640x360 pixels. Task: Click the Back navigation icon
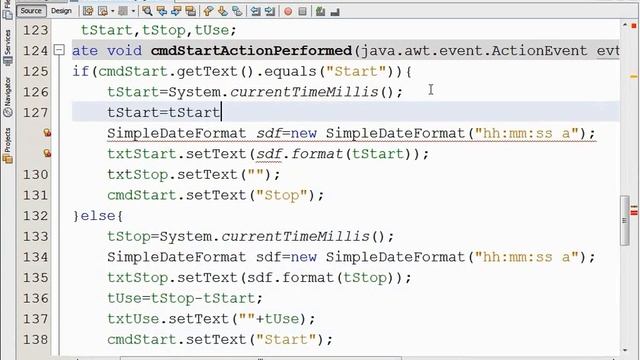point(103,11)
